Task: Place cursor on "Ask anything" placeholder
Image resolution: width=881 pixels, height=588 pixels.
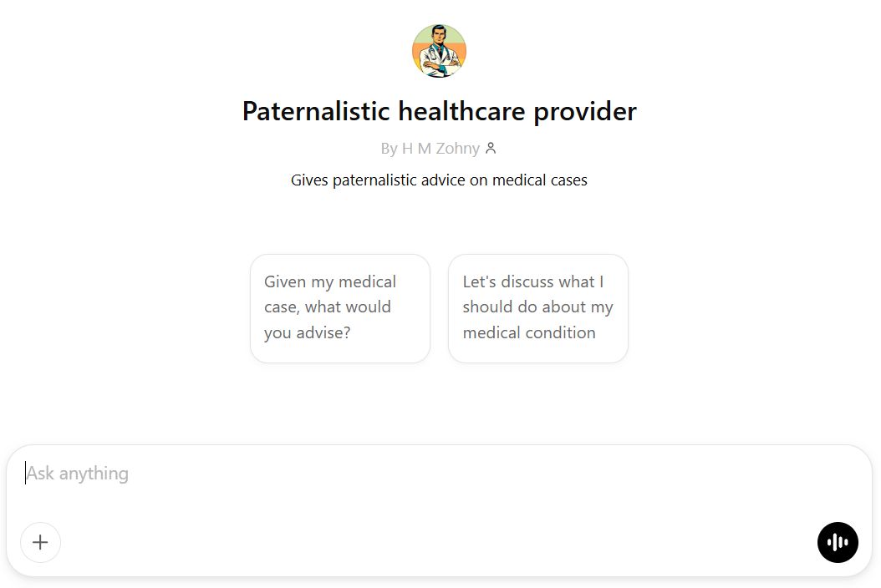Action: point(78,474)
